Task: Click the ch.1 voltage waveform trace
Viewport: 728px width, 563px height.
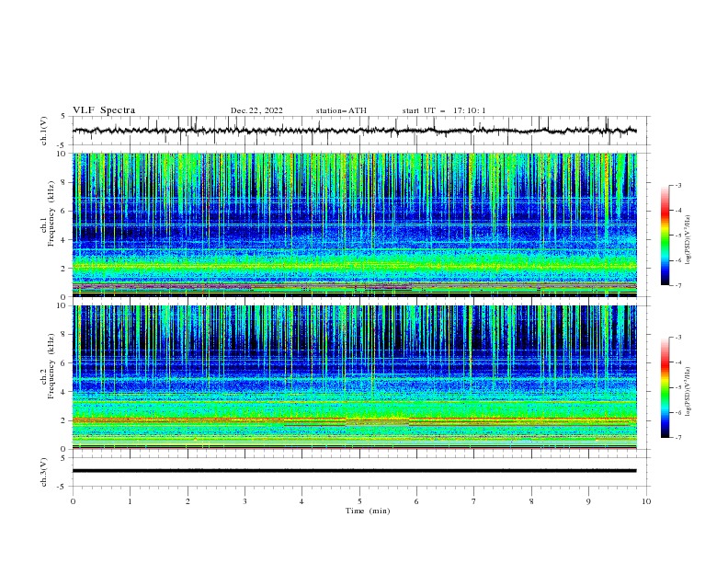Action: (354, 131)
